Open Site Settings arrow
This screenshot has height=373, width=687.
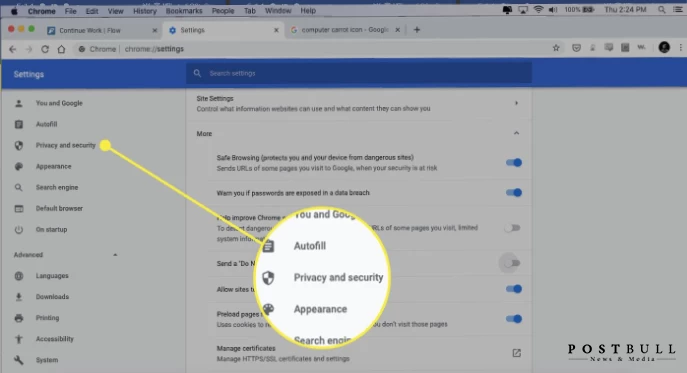click(516, 103)
